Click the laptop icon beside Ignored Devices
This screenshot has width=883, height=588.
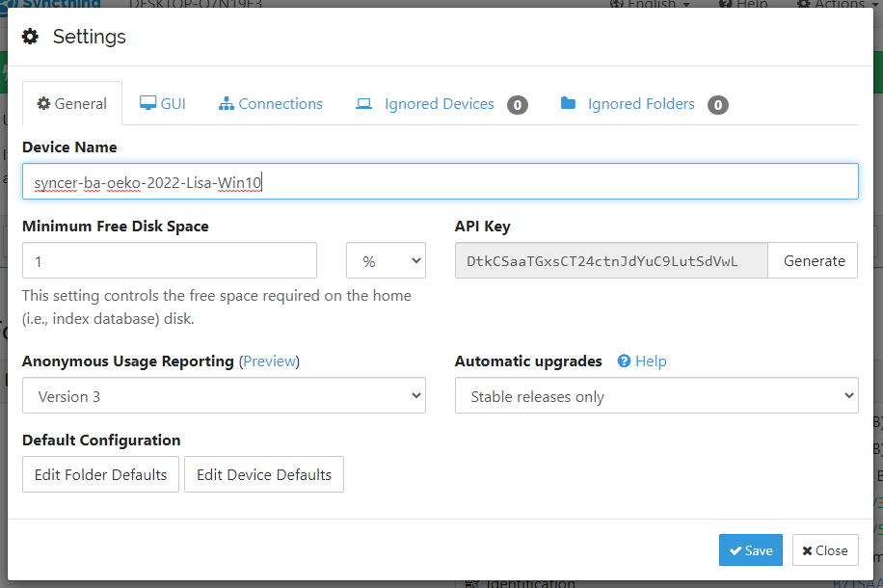point(363,104)
